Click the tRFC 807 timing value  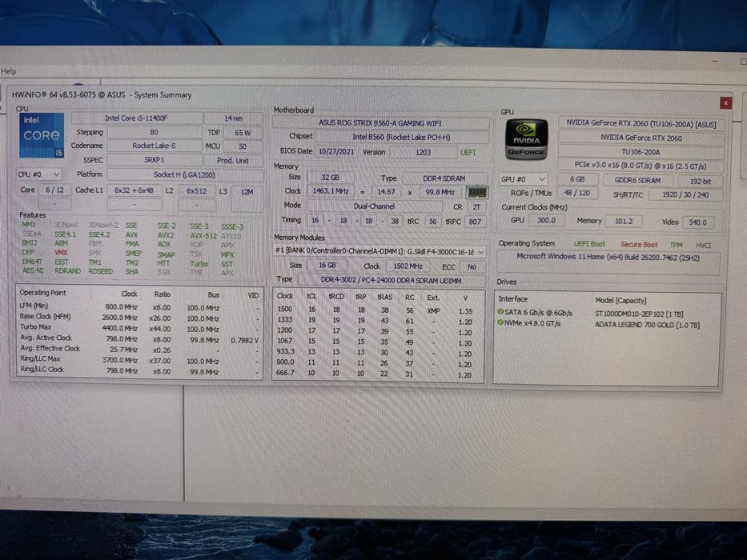475,222
